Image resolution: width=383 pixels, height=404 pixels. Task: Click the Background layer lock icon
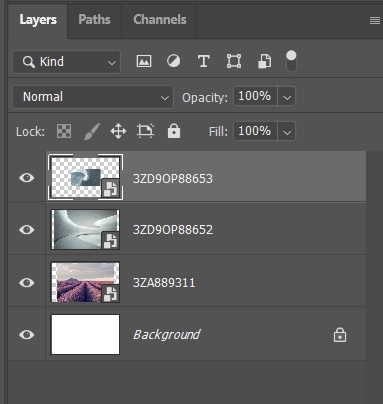click(x=340, y=335)
